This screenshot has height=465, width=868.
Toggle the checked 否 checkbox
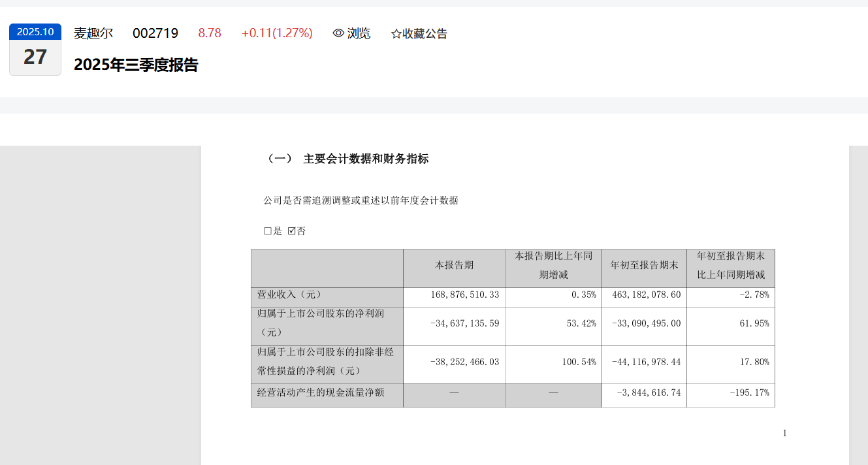tap(292, 231)
